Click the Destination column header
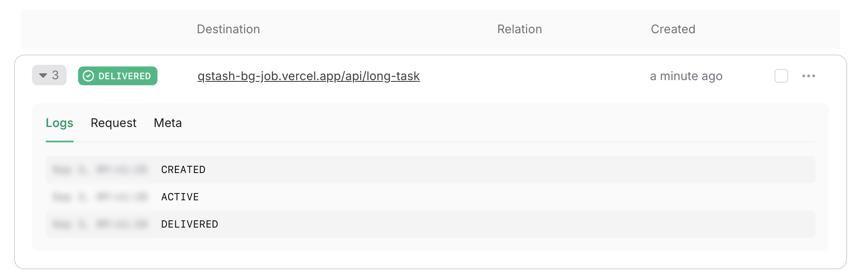 pos(228,29)
